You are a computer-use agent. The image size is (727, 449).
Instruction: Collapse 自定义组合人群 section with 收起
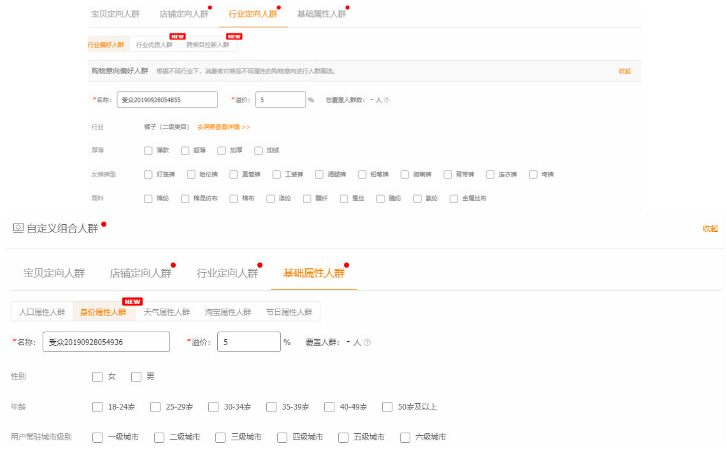[x=710, y=229]
